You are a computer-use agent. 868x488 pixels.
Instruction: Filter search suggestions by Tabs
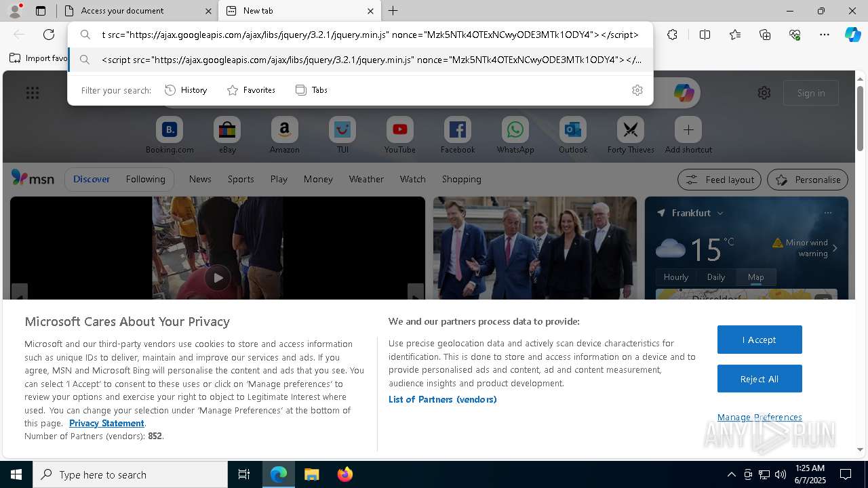click(x=311, y=90)
